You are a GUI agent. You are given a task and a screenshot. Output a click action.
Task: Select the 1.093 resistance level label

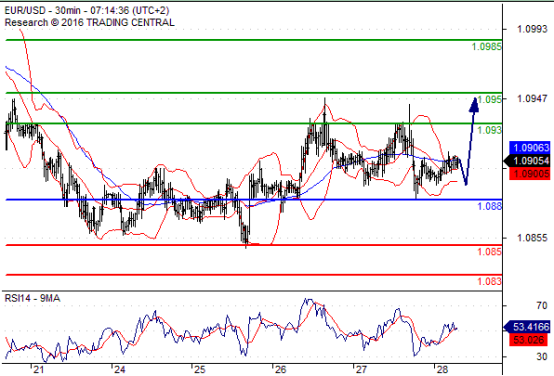[489, 130]
